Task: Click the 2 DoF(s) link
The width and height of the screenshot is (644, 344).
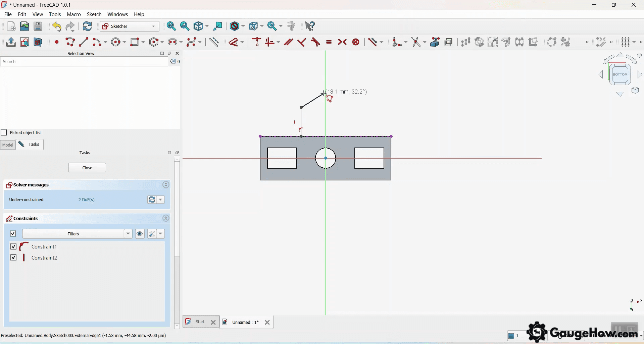Action: click(86, 199)
